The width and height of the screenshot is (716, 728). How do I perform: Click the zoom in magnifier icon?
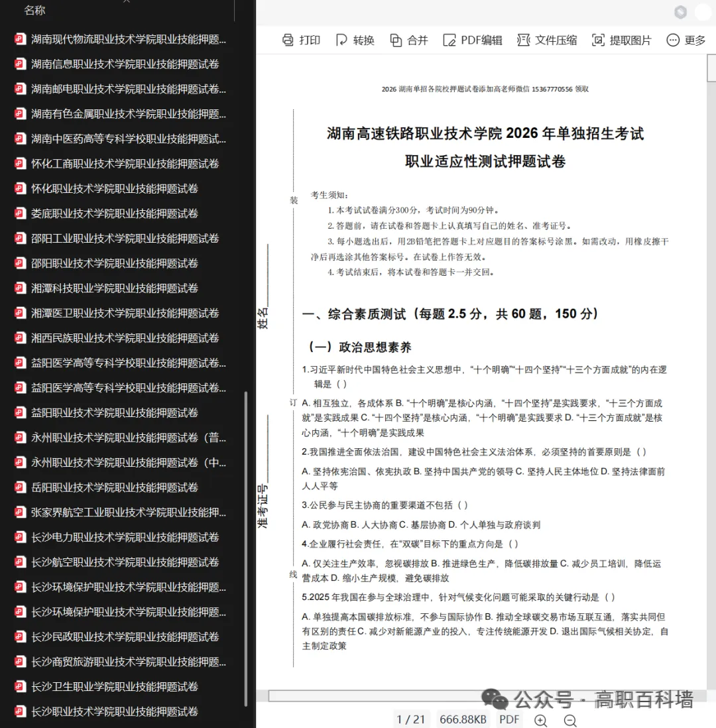tap(540, 720)
